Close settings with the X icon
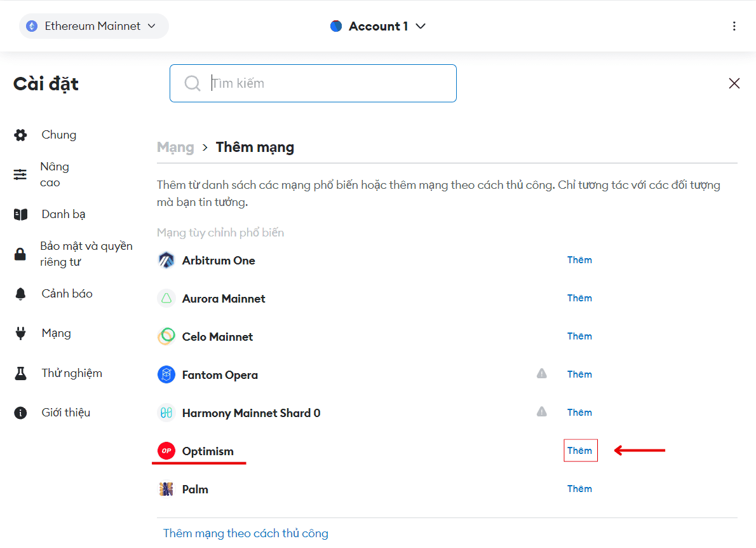This screenshot has width=756, height=548. click(734, 83)
